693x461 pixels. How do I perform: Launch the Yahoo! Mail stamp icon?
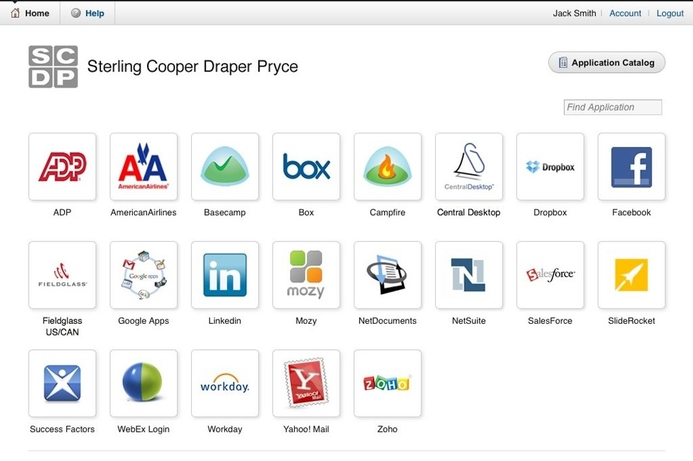pyautogui.click(x=306, y=383)
